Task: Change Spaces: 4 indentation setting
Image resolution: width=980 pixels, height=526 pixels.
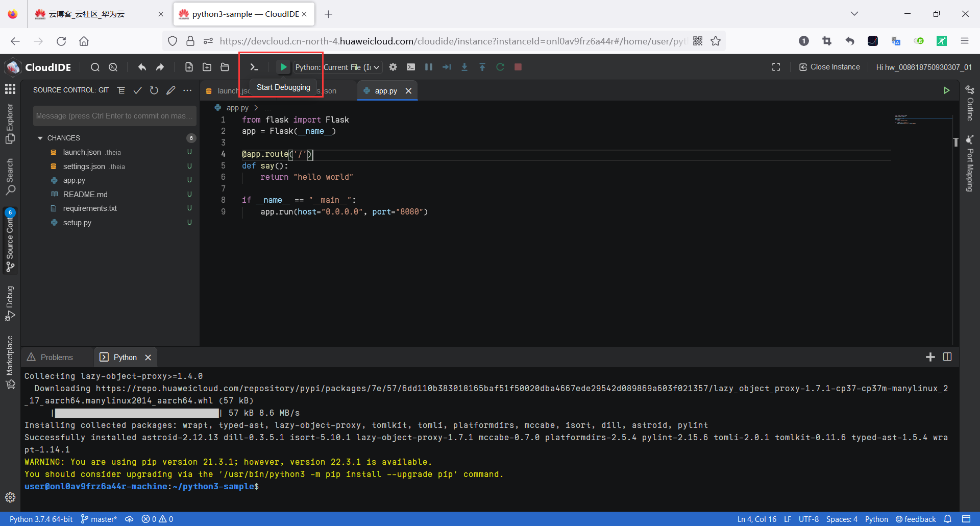Action: click(x=842, y=519)
